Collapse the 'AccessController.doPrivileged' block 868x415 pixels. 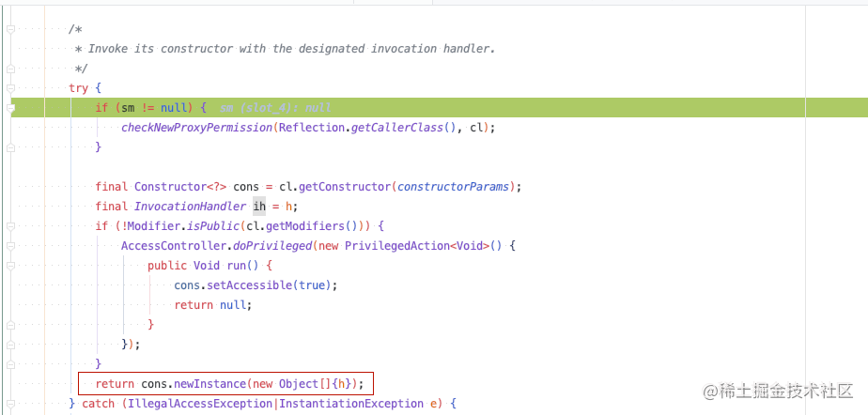coord(10,246)
